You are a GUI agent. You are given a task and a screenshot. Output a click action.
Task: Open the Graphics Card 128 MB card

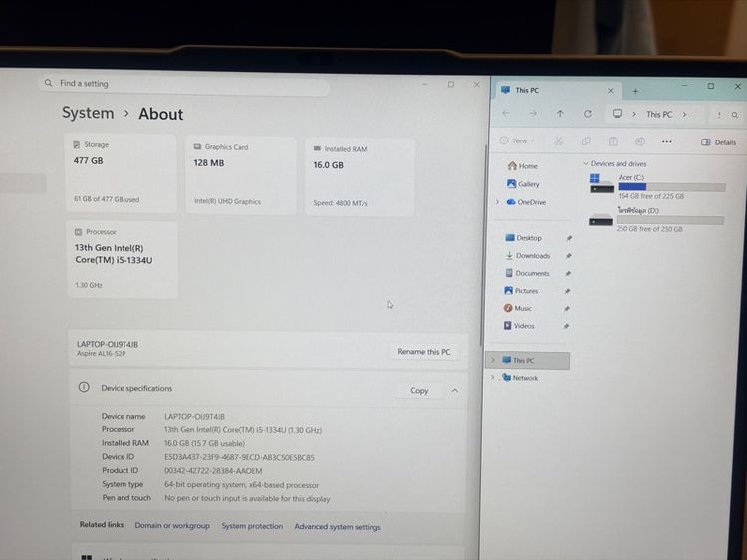(241, 175)
